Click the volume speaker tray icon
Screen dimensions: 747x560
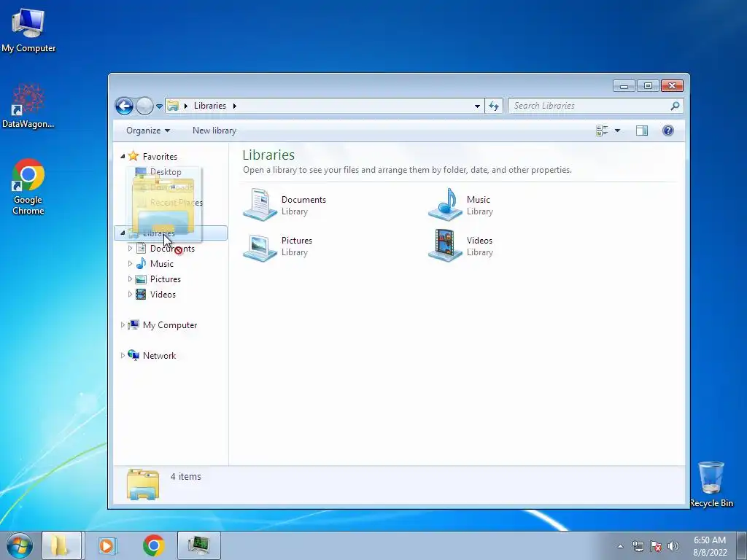coord(673,546)
